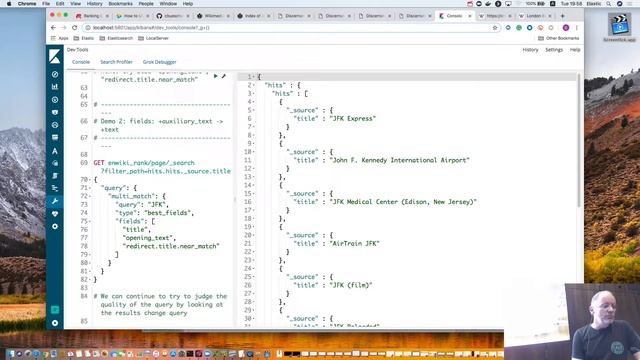Collapse the fold at request line 70
Image resolution: width=640 pixels, height=360 pixels.
coord(90,180)
